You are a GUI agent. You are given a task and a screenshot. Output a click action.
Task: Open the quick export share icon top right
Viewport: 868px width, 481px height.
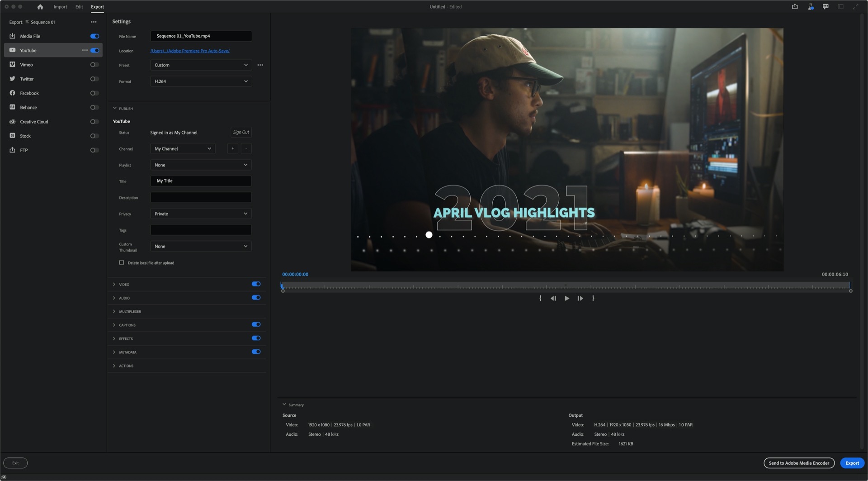(x=795, y=7)
